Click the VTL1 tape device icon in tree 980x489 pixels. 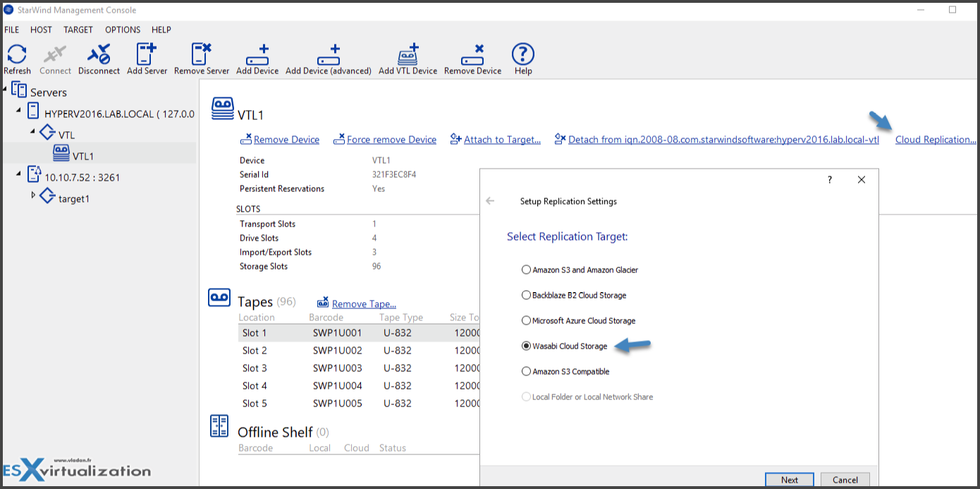click(x=61, y=154)
